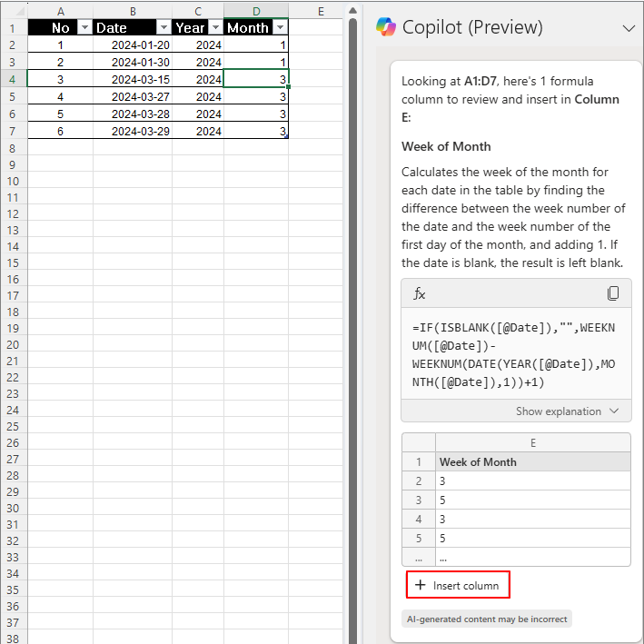Image resolution: width=644 pixels, height=644 pixels.
Task: Collapse the Copilot pane with top chevron
Action: coord(629,28)
